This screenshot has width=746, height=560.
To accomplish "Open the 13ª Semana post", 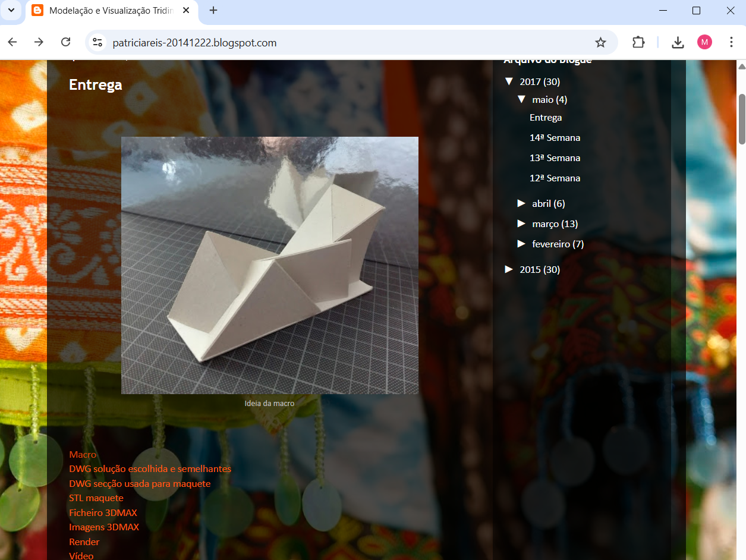I will point(555,158).
